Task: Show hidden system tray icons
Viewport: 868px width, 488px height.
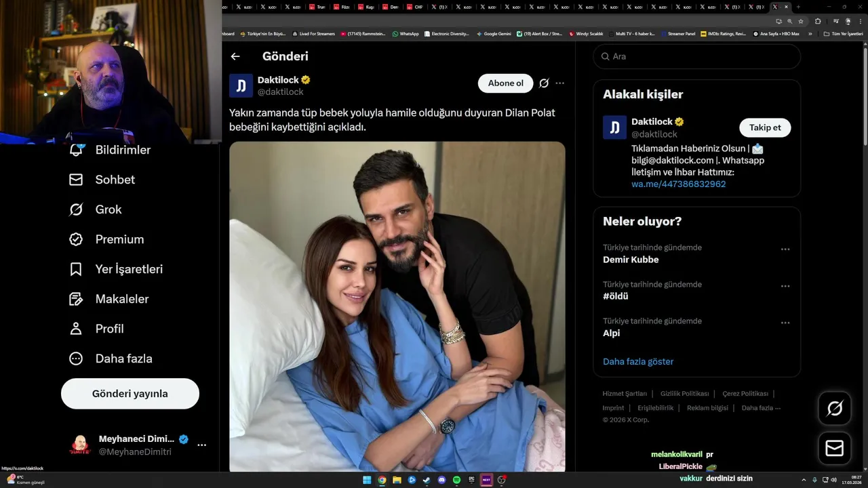Action: click(804, 480)
